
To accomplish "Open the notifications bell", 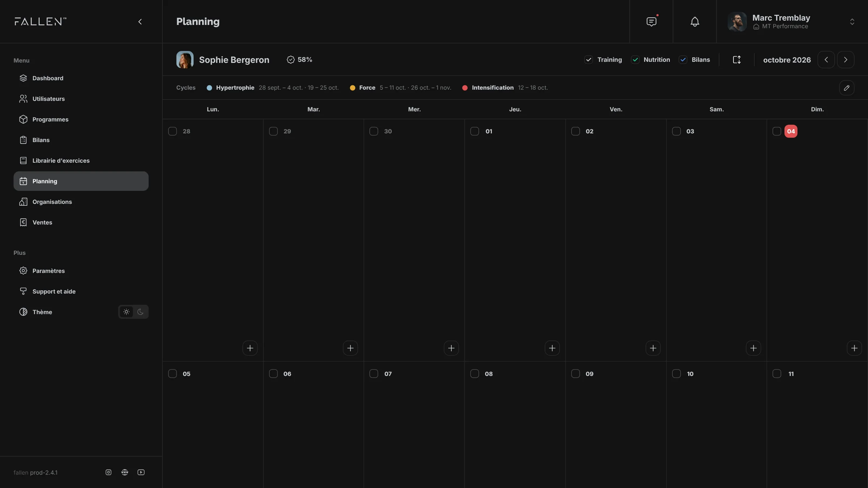I will [x=695, y=22].
